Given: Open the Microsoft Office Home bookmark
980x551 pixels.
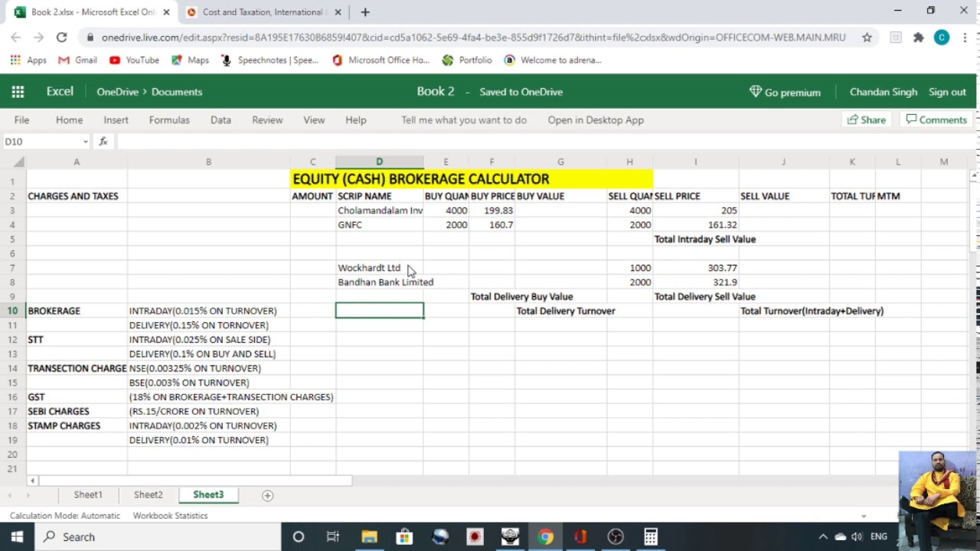Looking at the screenshot, I should pos(381,60).
